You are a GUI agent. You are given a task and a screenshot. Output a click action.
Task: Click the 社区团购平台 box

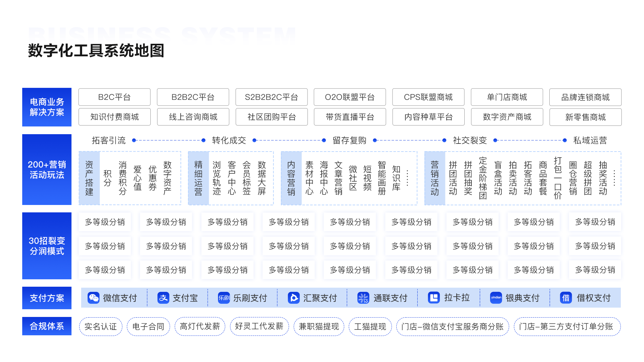(x=271, y=117)
